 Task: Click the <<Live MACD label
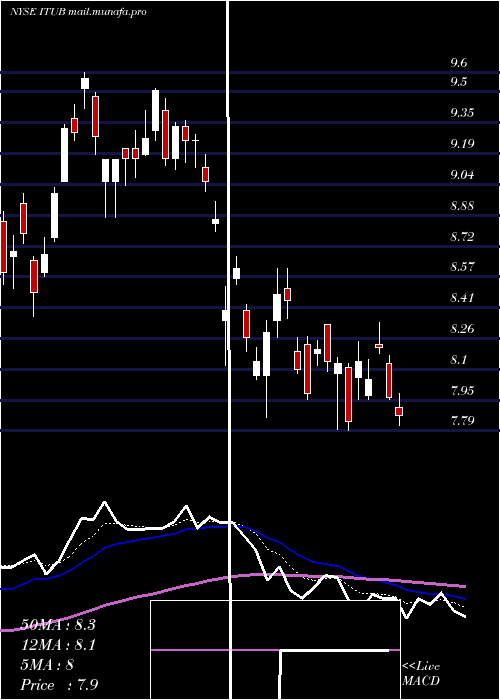(x=421, y=674)
